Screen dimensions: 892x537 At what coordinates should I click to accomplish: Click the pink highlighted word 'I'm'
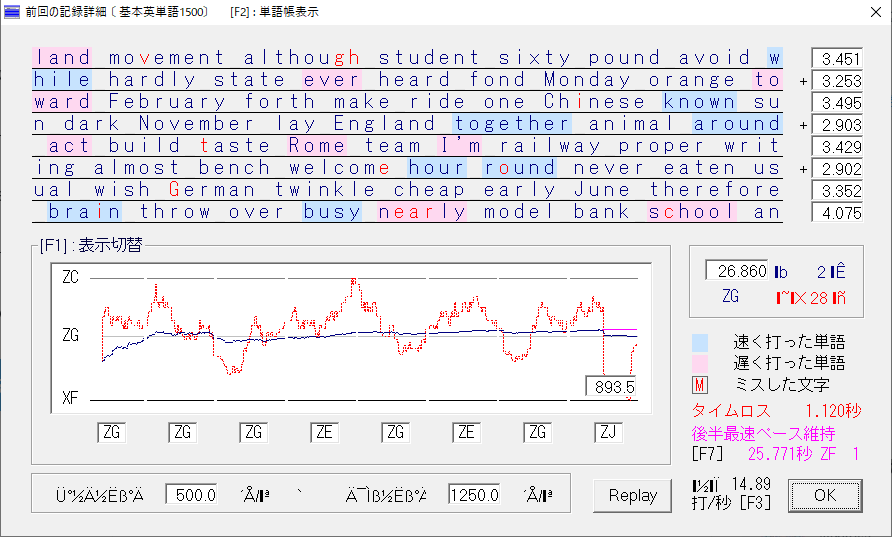[x=460, y=146]
